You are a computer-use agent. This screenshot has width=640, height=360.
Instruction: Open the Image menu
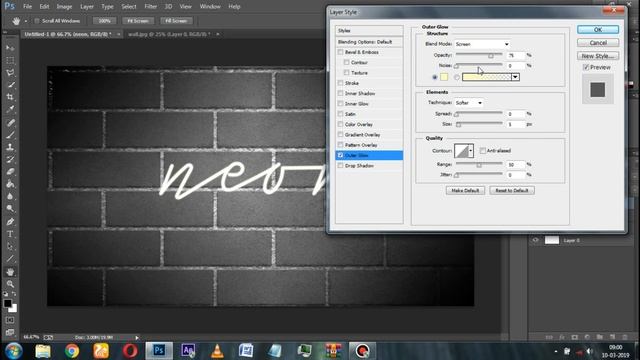click(x=64, y=7)
